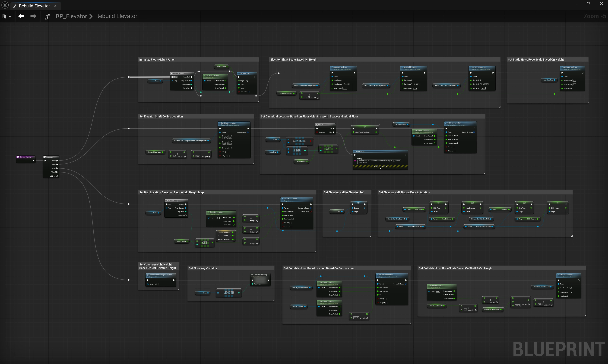Close the Rebuild Elevator tab
The width and height of the screenshot is (608, 364).
tap(55, 6)
